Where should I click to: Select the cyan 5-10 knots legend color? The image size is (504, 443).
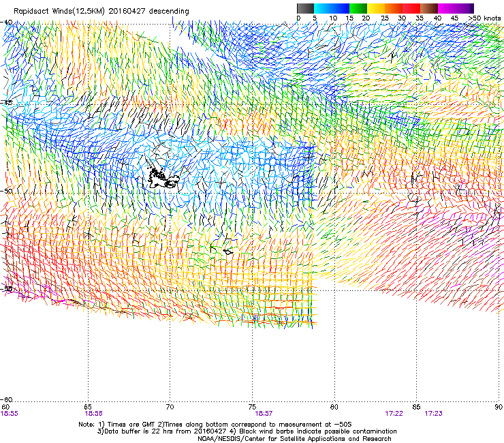323,8
